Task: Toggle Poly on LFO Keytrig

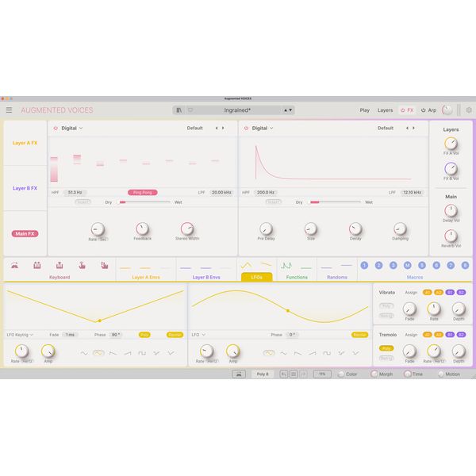Action: 144,335
